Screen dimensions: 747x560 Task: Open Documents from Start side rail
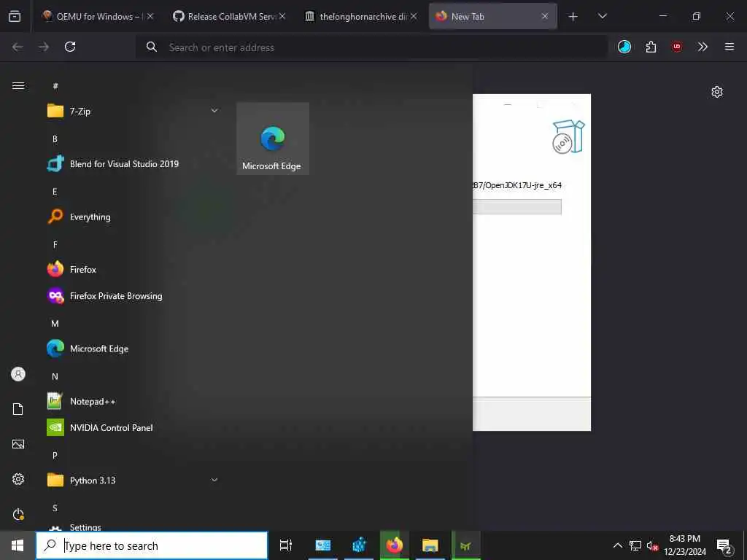point(18,409)
